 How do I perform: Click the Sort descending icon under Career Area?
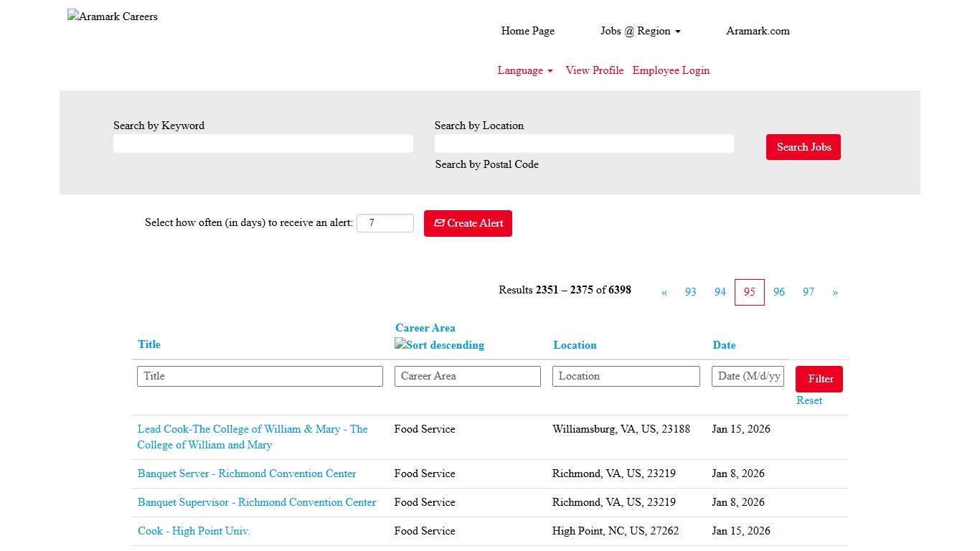pyautogui.click(x=399, y=344)
